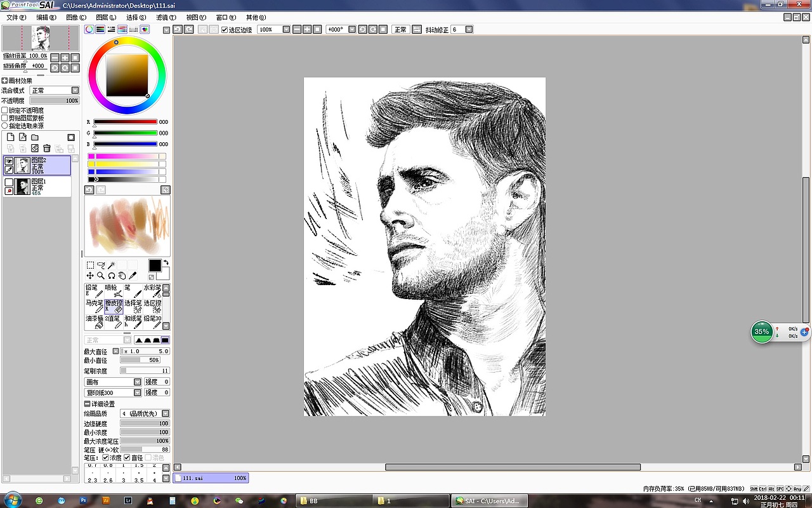Toggle the swatches grid panel
Viewport: 812px width, 508px height.
click(x=134, y=29)
